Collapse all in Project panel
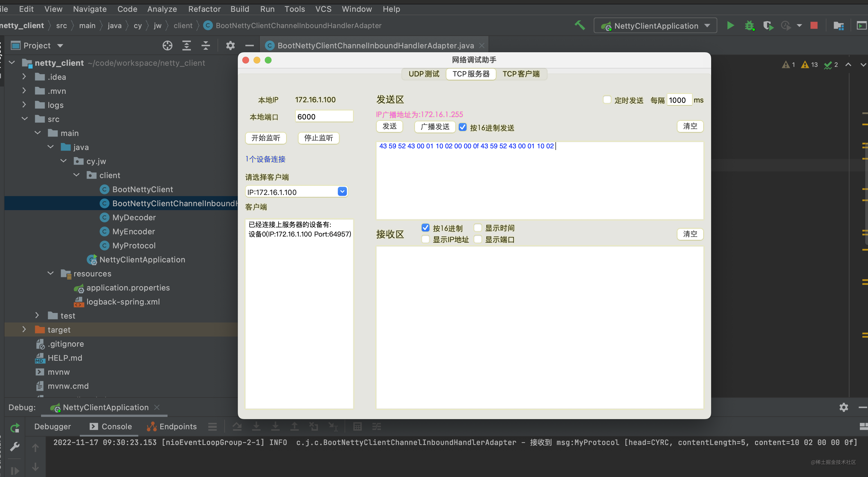 point(205,46)
